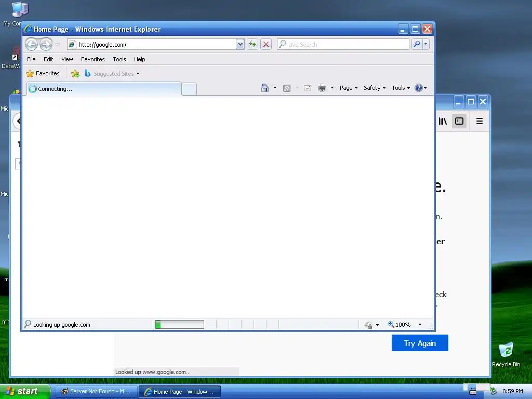The width and height of the screenshot is (532, 399).
Task: Open Suggested Sites dropdown
Action: click(112, 73)
